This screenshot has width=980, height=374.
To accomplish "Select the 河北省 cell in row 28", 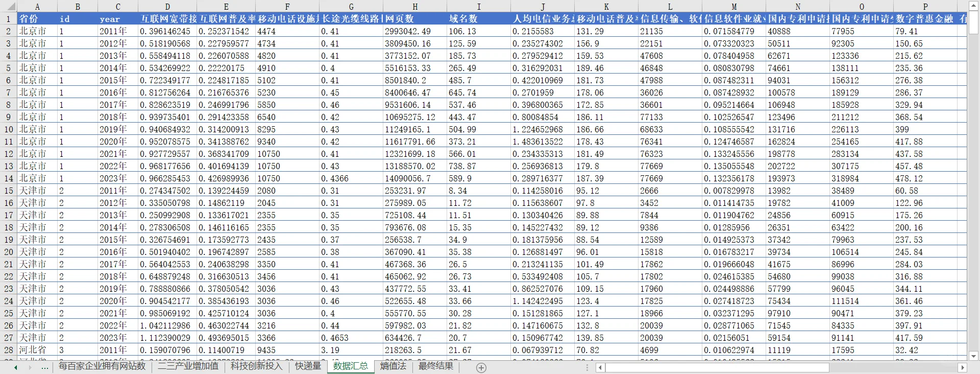I will pyautogui.click(x=37, y=350).
